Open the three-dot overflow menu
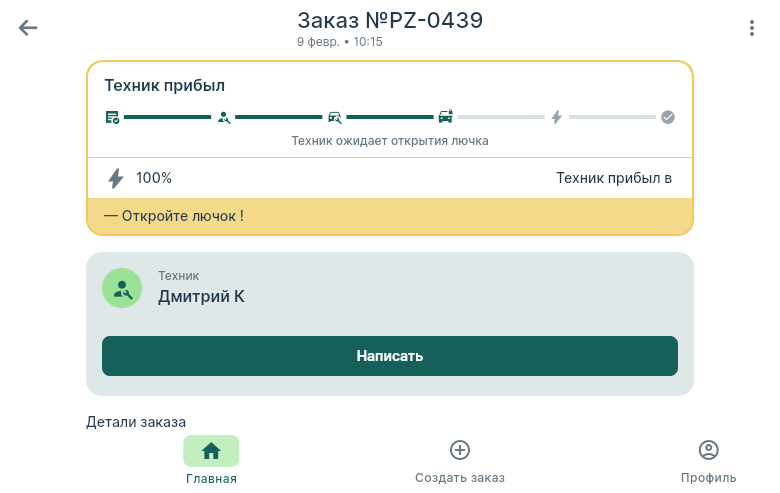780x493 pixels. 751,28
